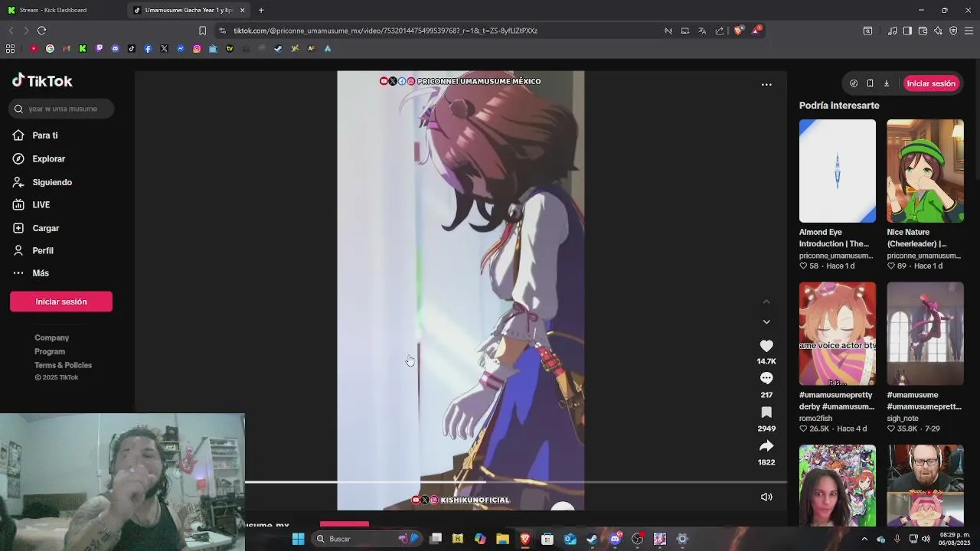Image resolution: width=980 pixels, height=551 pixels.
Task: Open the bookmarks bar apps grid
Action: coord(10,48)
